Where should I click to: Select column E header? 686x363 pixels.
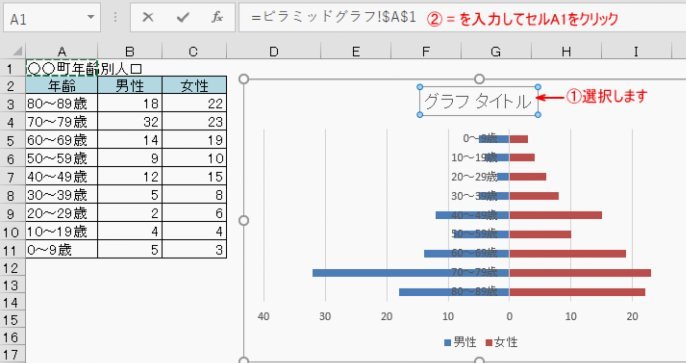[356, 52]
